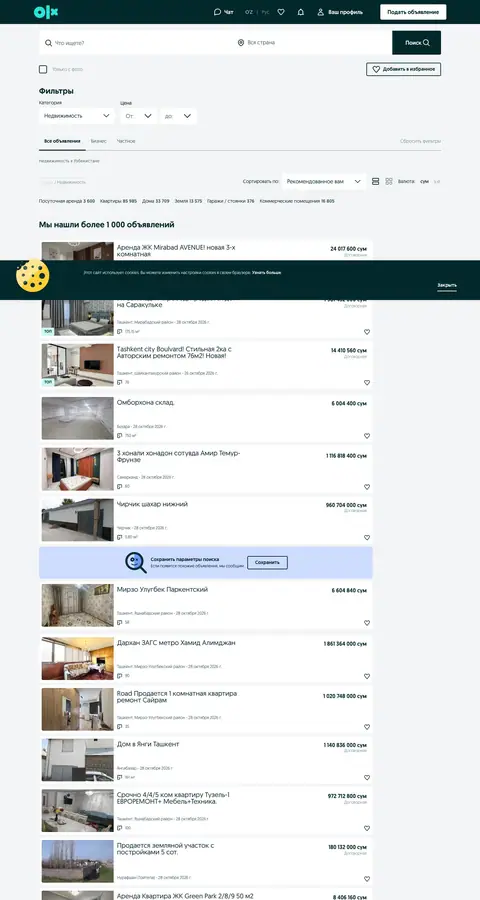The width and height of the screenshot is (480, 900).
Task: Click the OLX logo
Action: tap(46, 12)
